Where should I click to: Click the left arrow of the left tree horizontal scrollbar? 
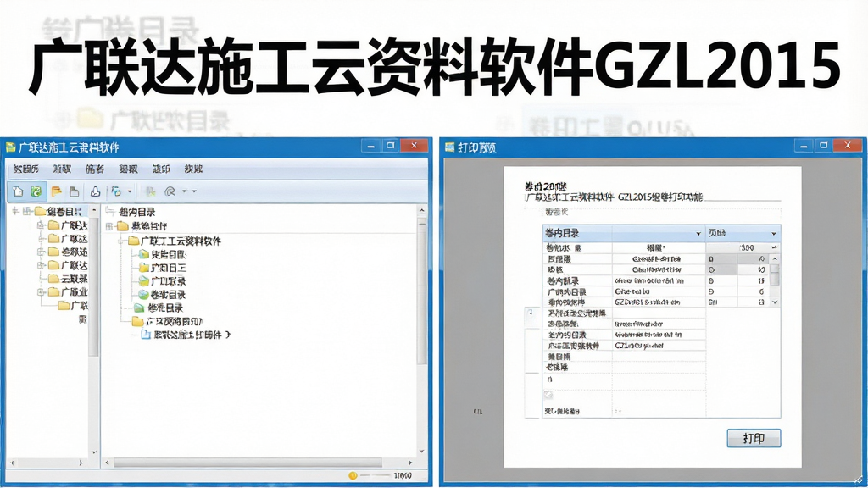[x=12, y=463]
